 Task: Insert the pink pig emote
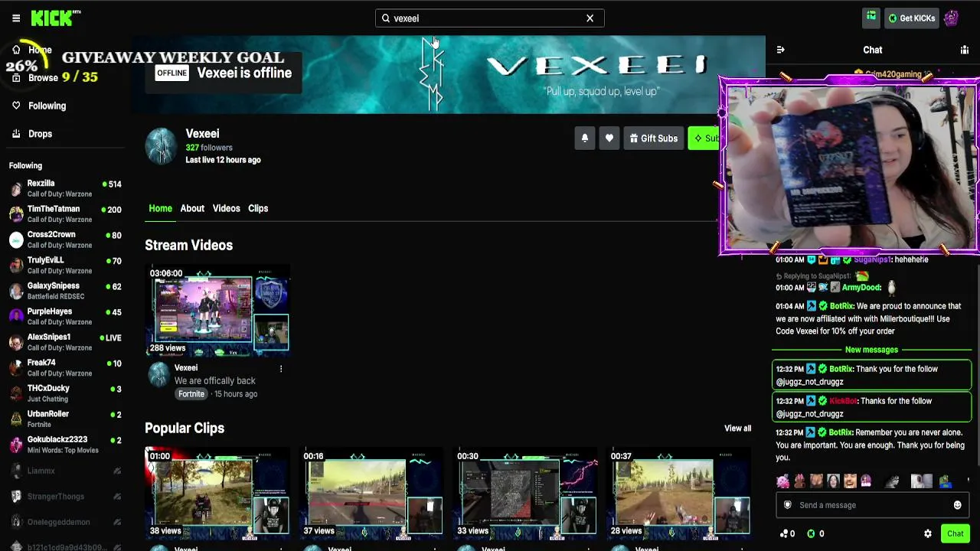click(782, 481)
